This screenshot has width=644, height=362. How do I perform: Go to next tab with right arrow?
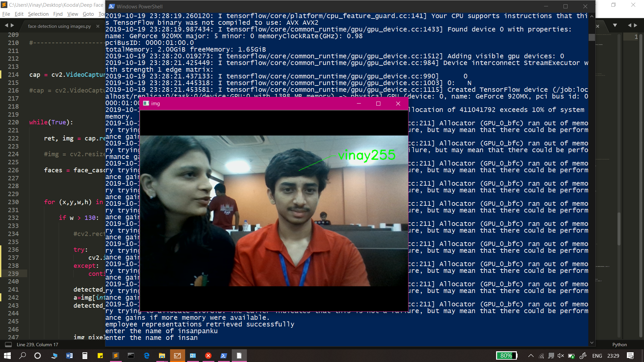point(12,25)
